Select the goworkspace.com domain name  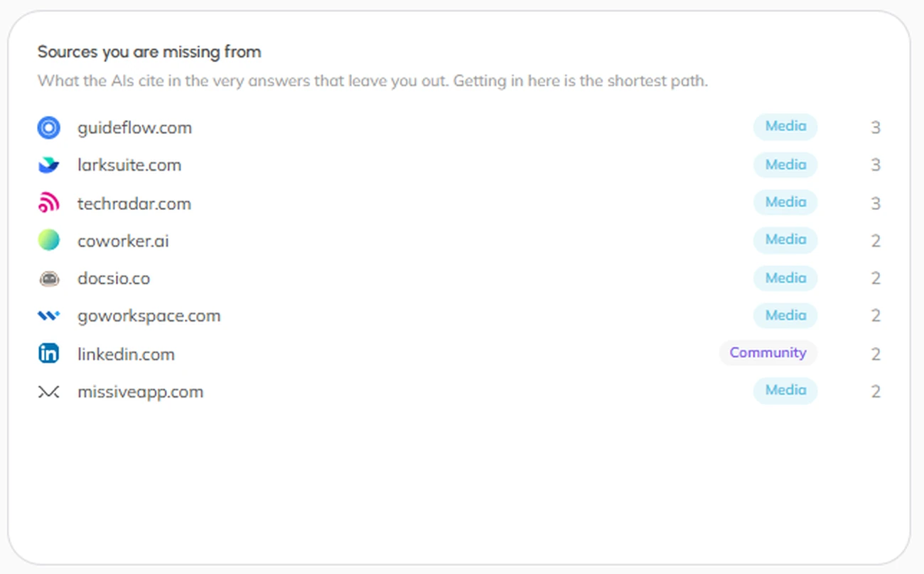pyautogui.click(x=149, y=316)
